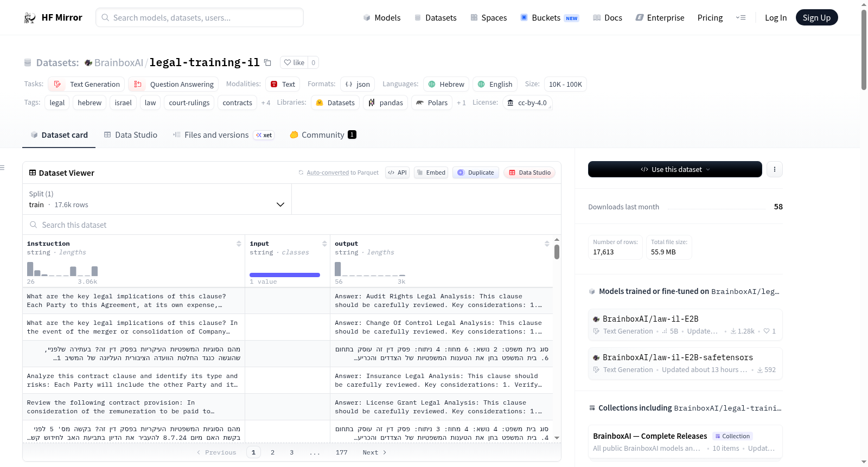Open the BrainboxAI Complete Releases collection

[685, 442]
